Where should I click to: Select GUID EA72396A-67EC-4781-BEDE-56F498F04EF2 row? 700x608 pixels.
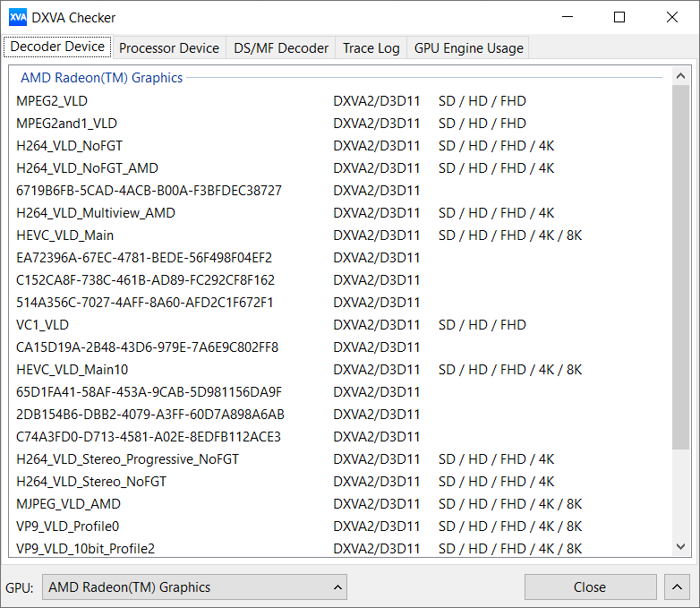[x=340, y=258]
